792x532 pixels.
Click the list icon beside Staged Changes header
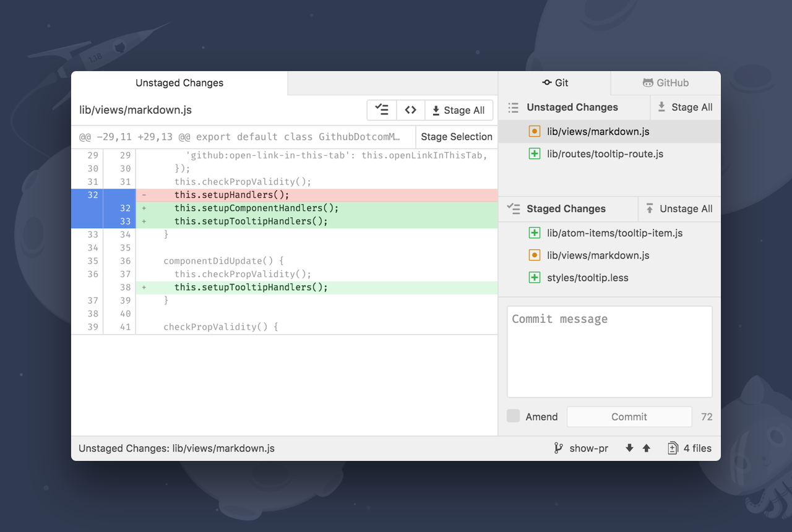tap(513, 208)
